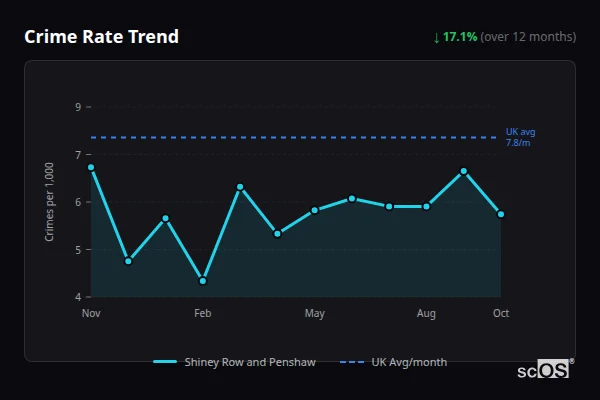Click the green '17.1%' change value
The image size is (600, 400).
pyautogui.click(x=460, y=37)
